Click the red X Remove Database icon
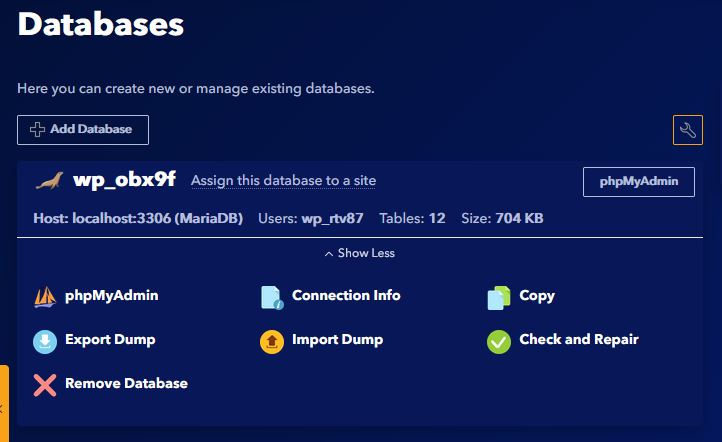 (45, 385)
